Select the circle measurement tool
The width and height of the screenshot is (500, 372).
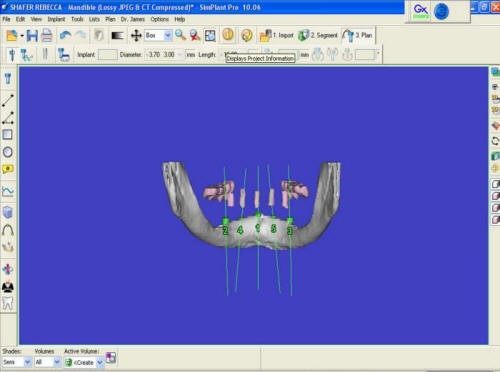tap(8, 152)
